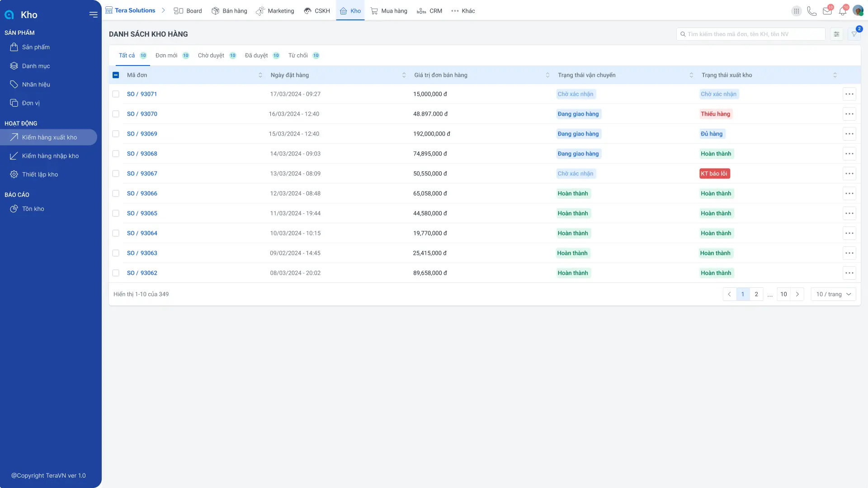Focus the order search input field

click(x=751, y=34)
